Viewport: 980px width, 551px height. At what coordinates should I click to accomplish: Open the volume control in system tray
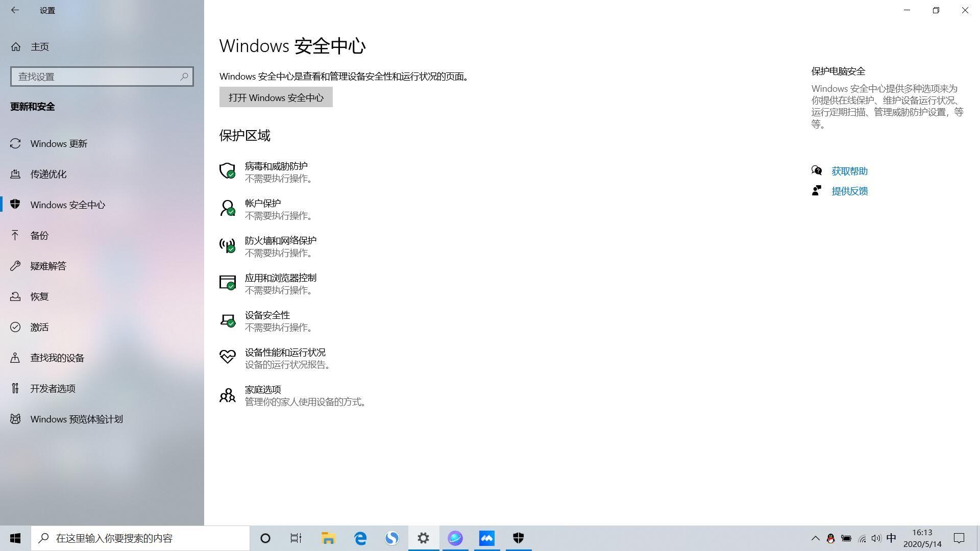point(876,538)
